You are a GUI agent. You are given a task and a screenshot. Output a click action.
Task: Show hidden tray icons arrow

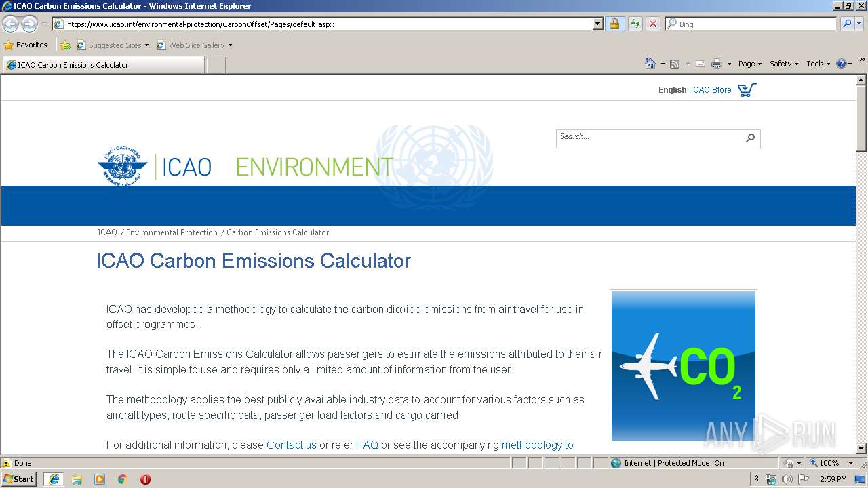[756, 479]
